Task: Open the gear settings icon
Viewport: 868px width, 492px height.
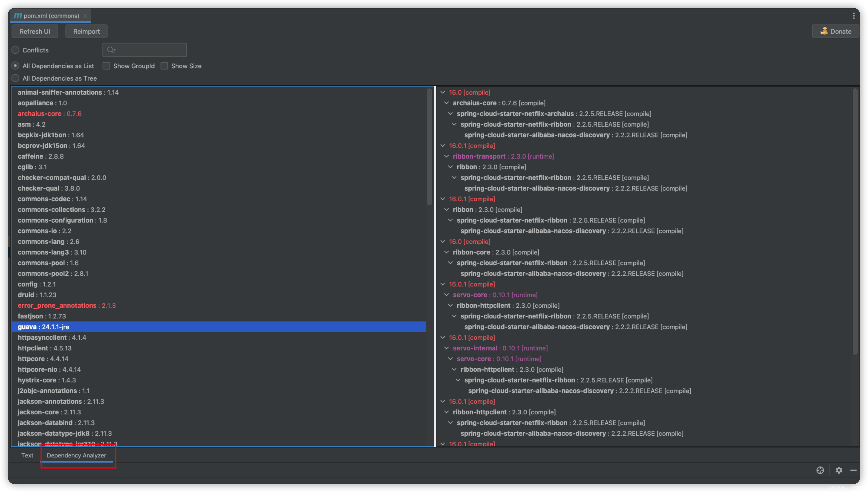Action: pos(839,470)
